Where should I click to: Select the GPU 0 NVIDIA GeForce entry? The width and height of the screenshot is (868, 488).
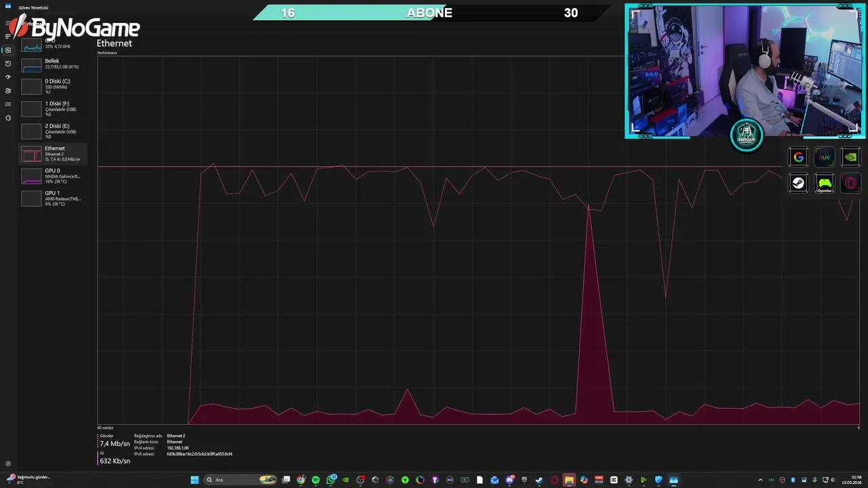[x=53, y=176]
